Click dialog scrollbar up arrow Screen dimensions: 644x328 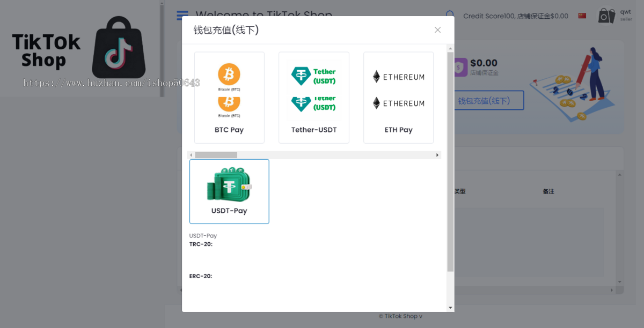click(450, 48)
